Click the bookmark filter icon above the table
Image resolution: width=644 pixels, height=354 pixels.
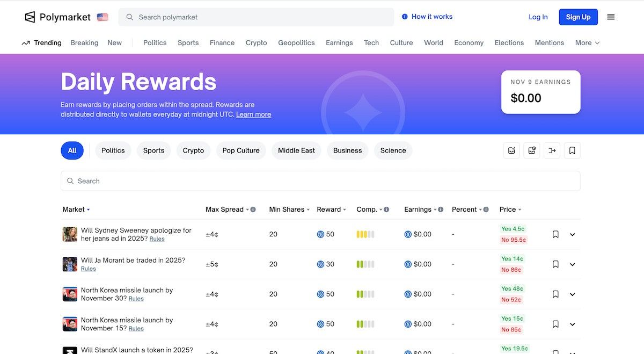coord(572,150)
